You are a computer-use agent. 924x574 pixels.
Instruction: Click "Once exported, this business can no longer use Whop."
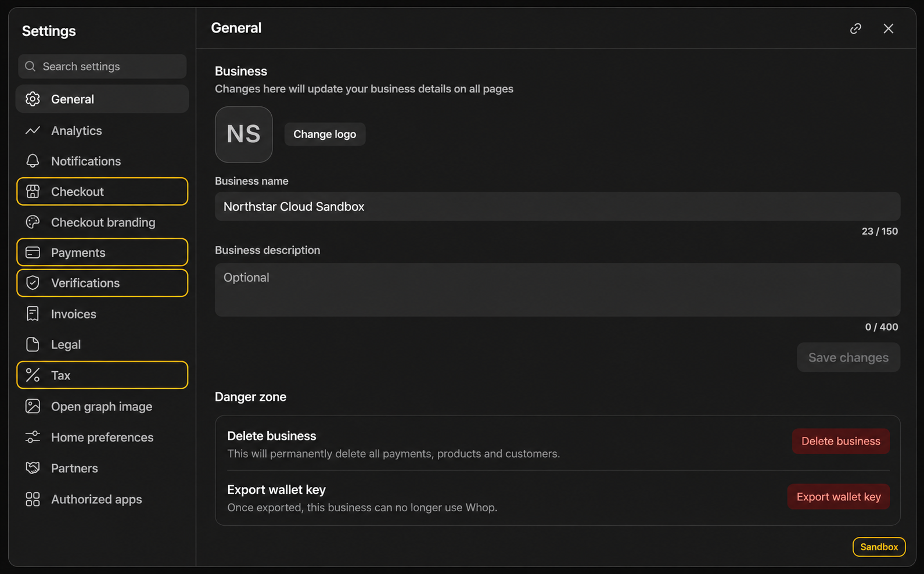coord(362,507)
